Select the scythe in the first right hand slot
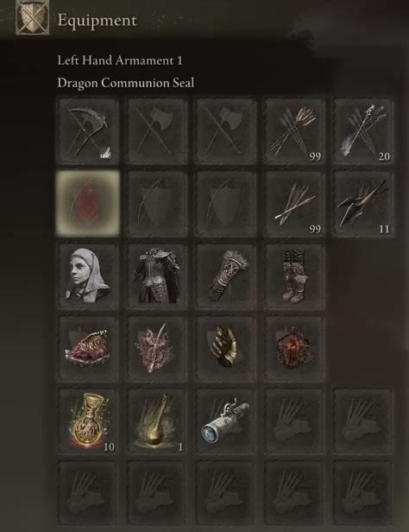 pyautogui.click(x=88, y=131)
